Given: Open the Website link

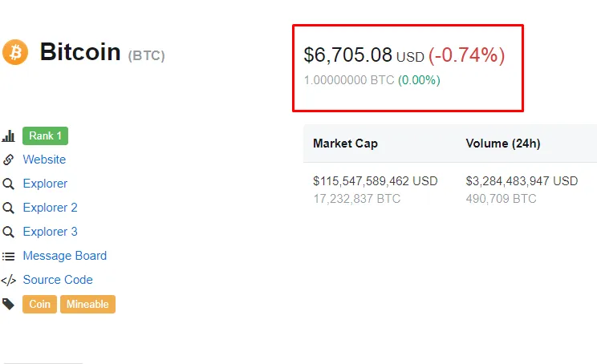Looking at the screenshot, I should (x=44, y=160).
